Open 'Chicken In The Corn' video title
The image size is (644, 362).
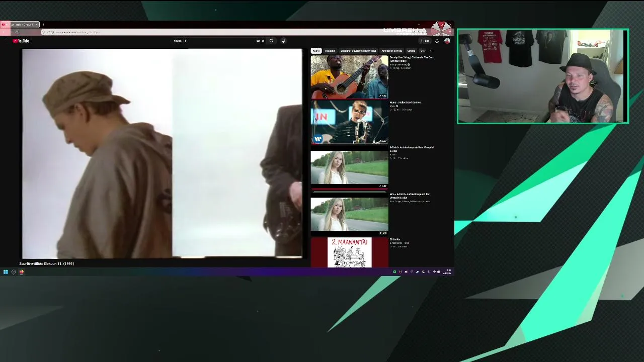point(412,59)
